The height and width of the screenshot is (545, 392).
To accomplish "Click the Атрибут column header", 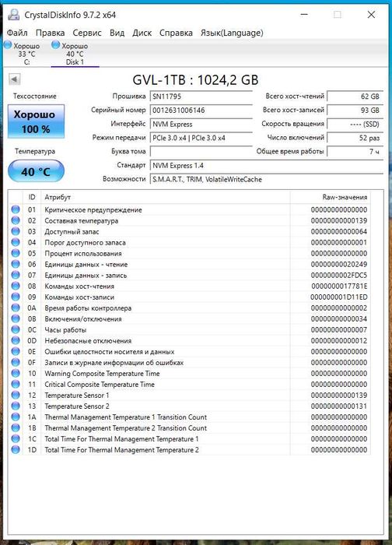I will pyautogui.click(x=165, y=197).
